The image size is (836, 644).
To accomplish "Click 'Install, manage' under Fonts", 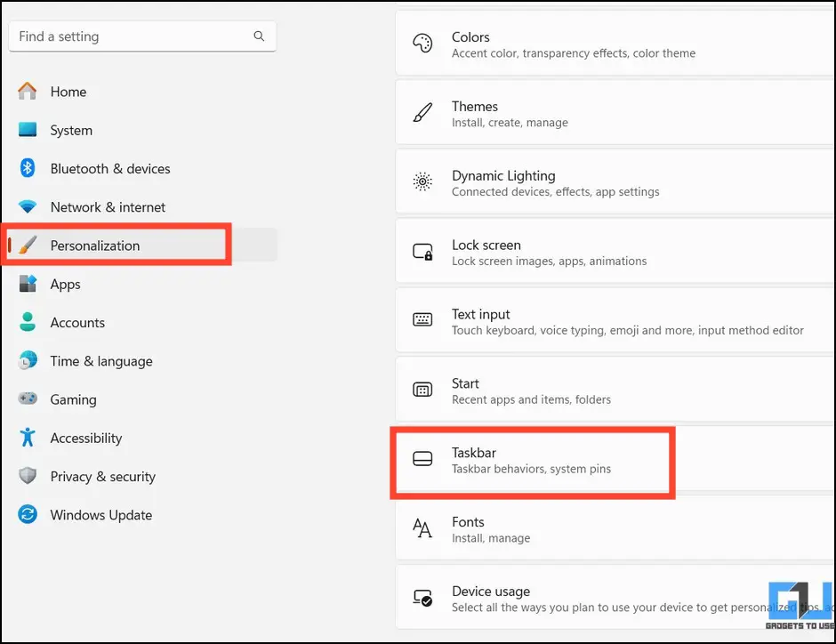I will [491, 538].
